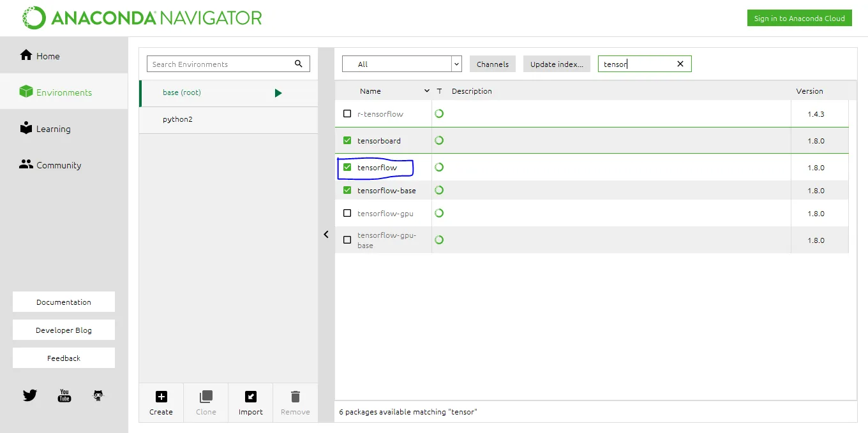Screen dimensions: 868x433
Task: Click version 1.8.0 in the tensorboard row
Action: point(816,141)
